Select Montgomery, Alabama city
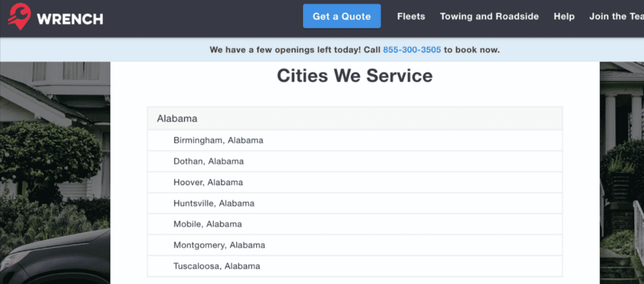 click(x=355, y=246)
